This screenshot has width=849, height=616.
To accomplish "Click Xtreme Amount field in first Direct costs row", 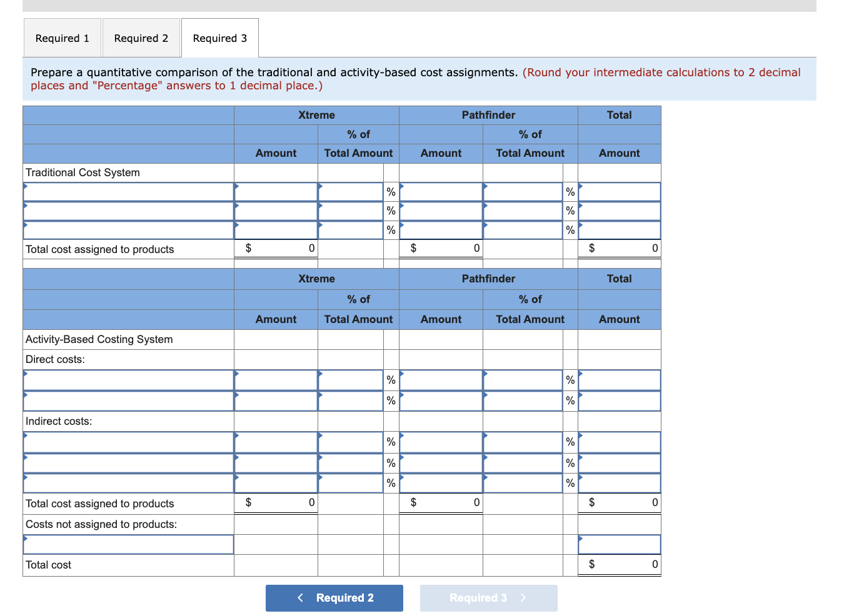I will point(276,380).
